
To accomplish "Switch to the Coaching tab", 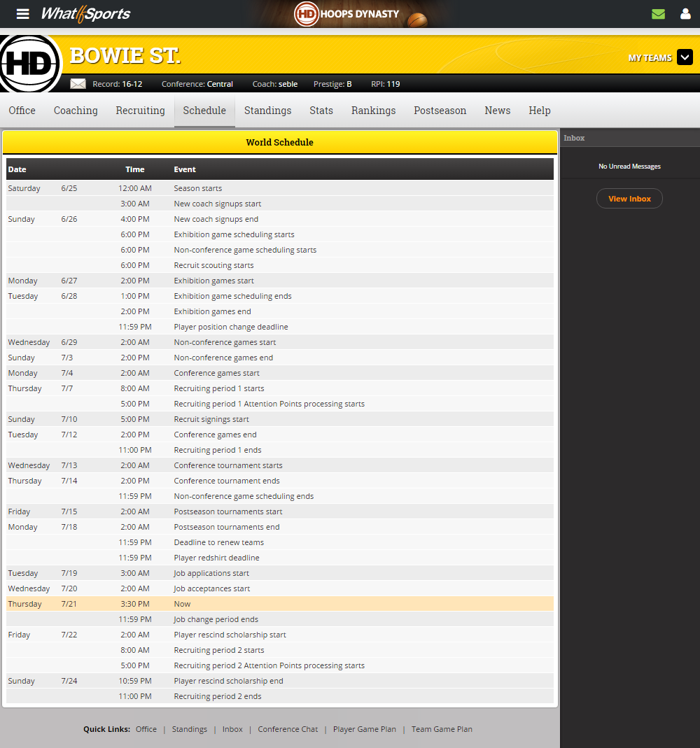I will (x=75, y=111).
